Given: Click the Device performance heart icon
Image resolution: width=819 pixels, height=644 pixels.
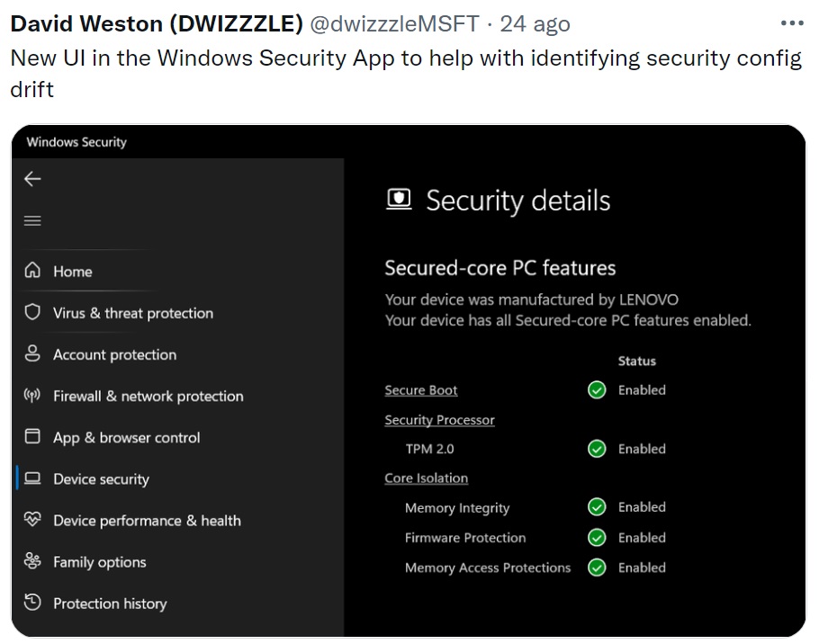Looking at the screenshot, I should click(x=32, y=520).
